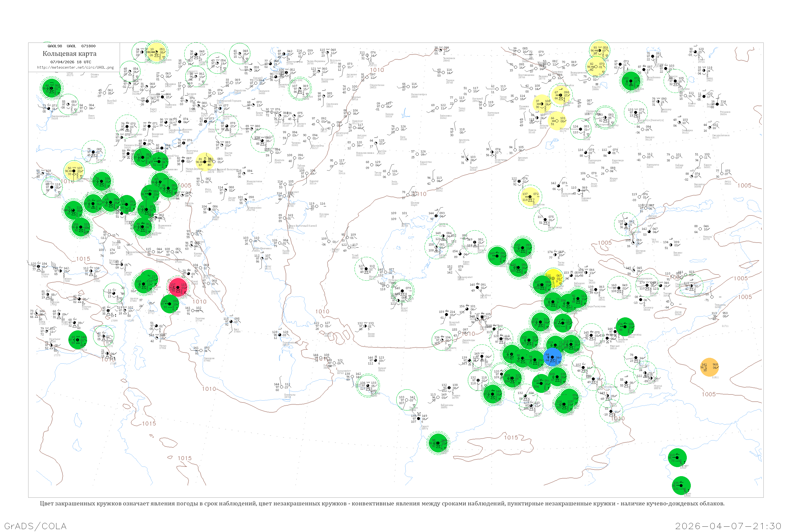This screenshot has height=532, width=798.
Task: Click the Кольцевая карта map title
Action: click(x=69, y=54)
